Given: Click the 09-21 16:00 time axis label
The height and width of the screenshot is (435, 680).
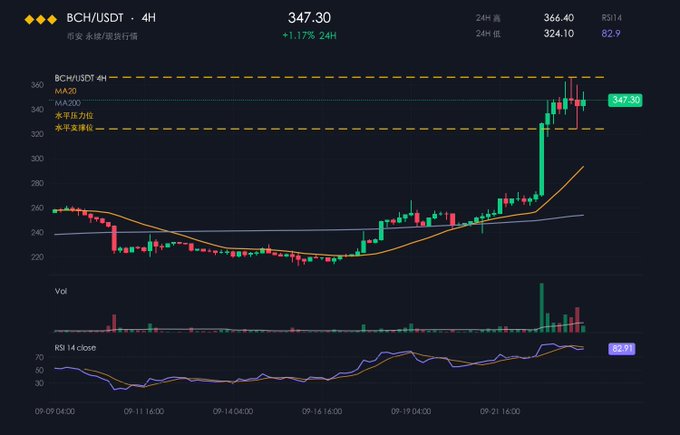Looking at the screenshot, I should (x=500, y=411).
